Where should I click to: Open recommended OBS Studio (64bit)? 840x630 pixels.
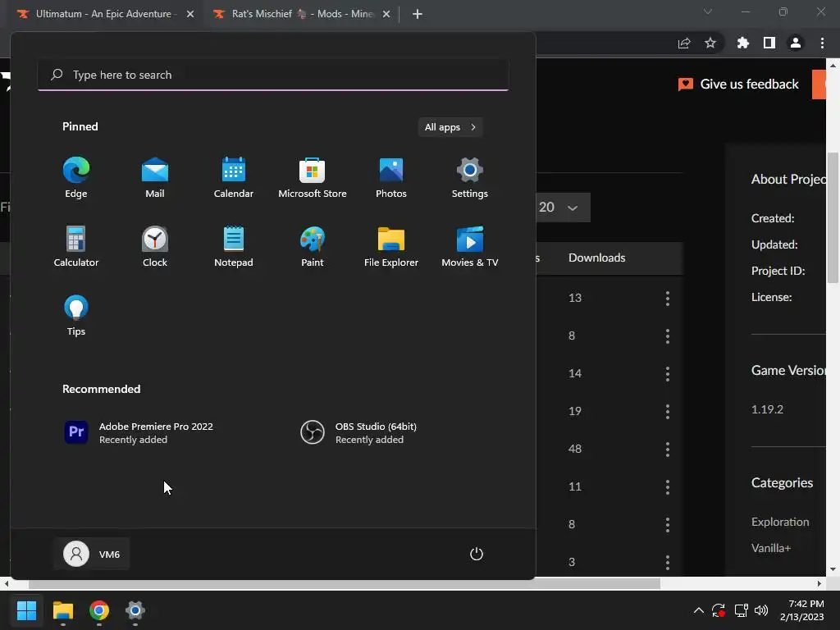[x=359, y=432]
